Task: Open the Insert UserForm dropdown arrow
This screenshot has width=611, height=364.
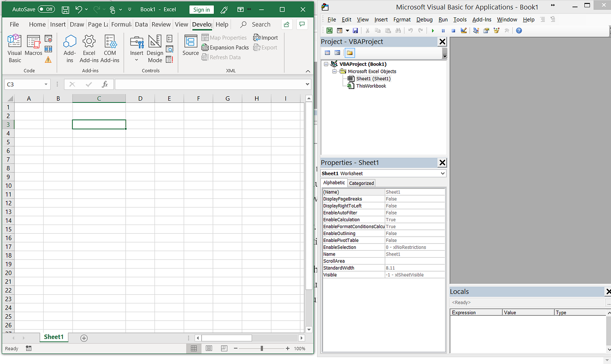Action: point(347,30)
